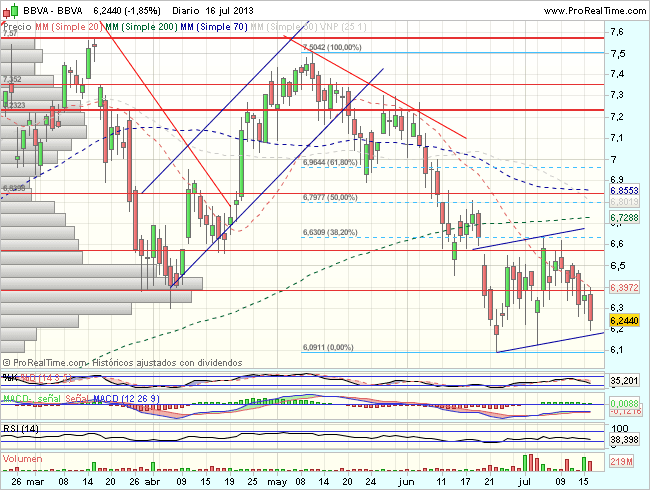
Task: Click the ProRealTime copyright logo icon
Action: 7,362
